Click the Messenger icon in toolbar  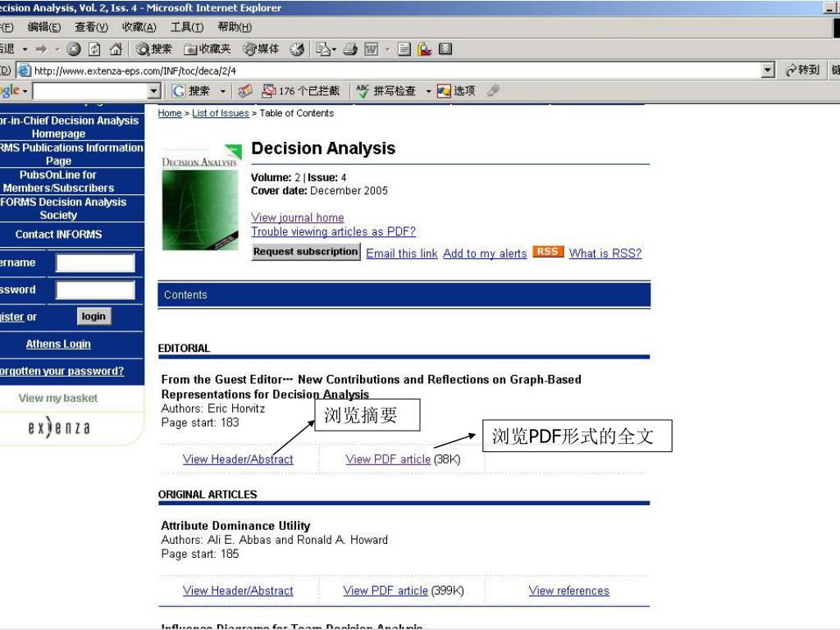point(425,49)
